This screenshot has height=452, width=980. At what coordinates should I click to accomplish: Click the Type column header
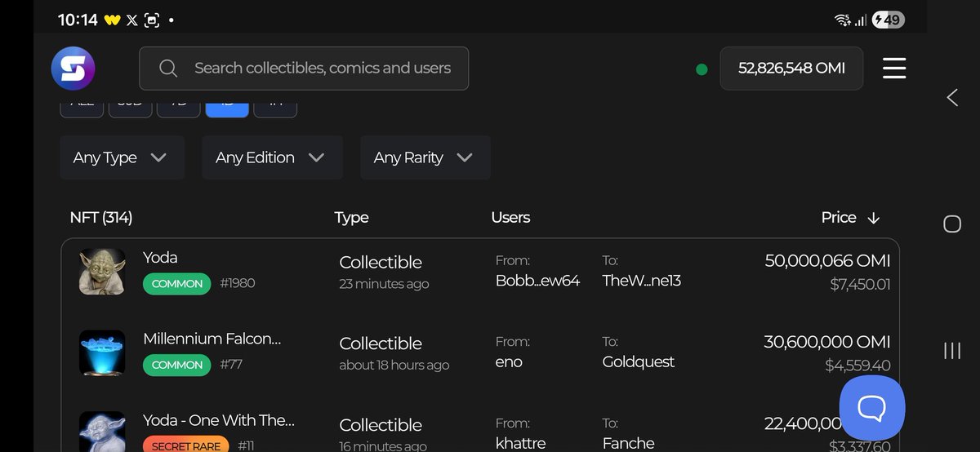pos(351,218)
